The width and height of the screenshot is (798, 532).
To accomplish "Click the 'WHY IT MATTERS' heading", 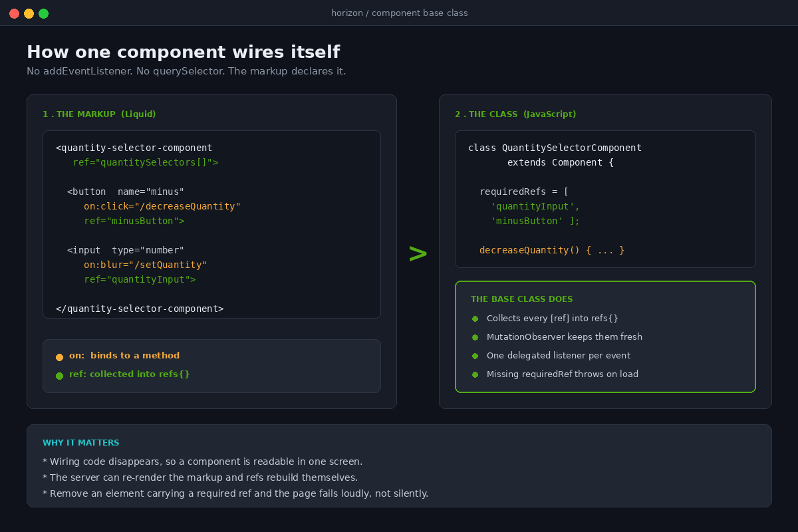I will [81, 443].
